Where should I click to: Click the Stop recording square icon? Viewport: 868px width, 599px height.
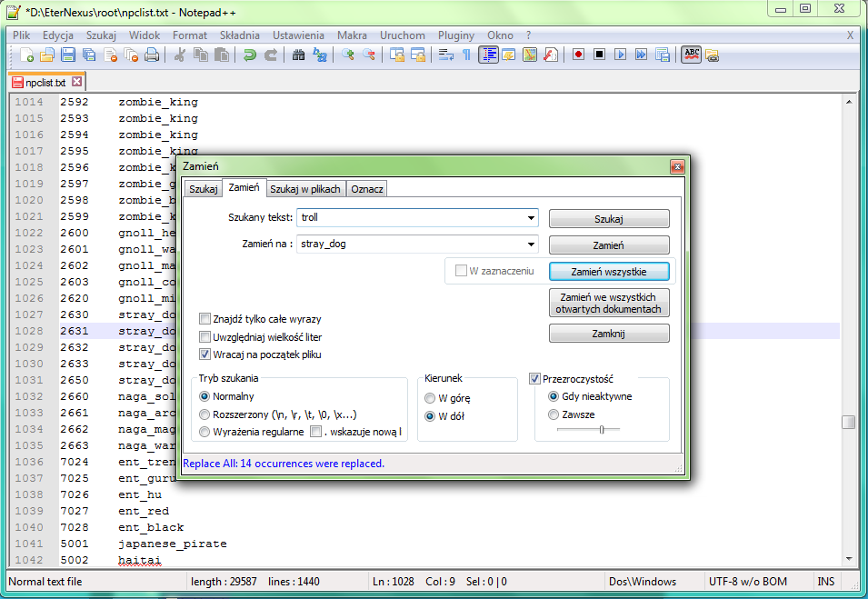click(599, 55)
